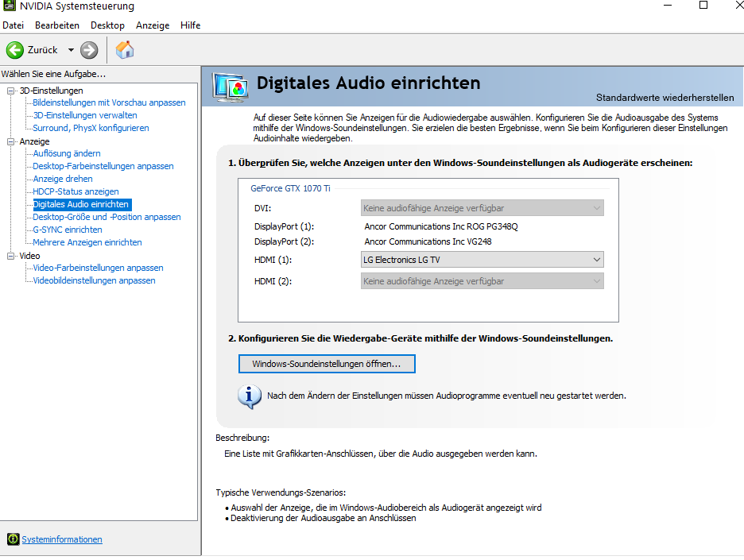Click the Systeminformationen icon
The width and height of the screenshot is (744, 560).
(13, 539)
